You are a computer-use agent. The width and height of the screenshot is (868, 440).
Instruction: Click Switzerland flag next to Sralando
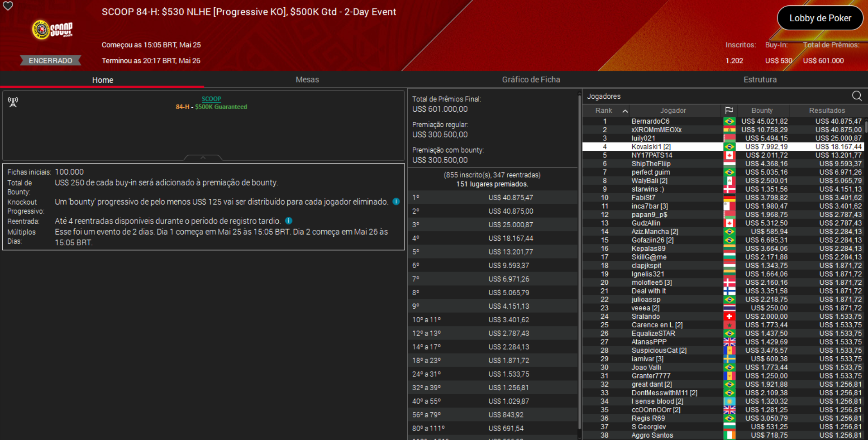click(x=729, y=316)
